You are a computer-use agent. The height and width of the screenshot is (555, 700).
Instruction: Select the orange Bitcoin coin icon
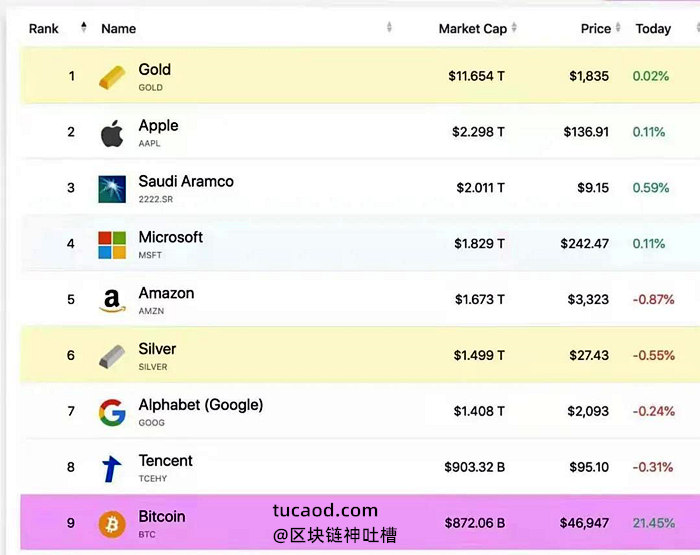pos(112,524)
